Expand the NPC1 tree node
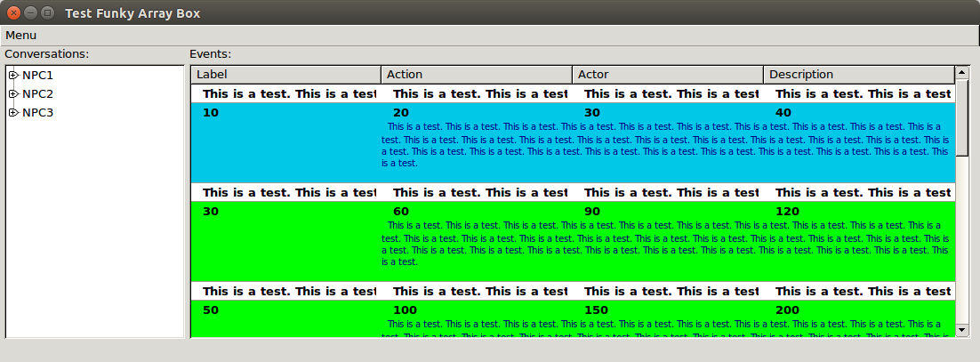Screen dimensions: 980x362 [x=13, y=76]
